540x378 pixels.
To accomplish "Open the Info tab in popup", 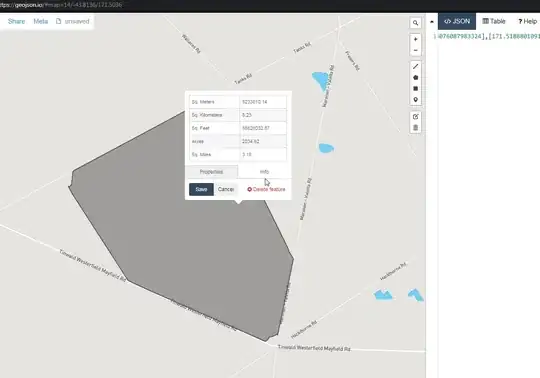I will (264, 172).
